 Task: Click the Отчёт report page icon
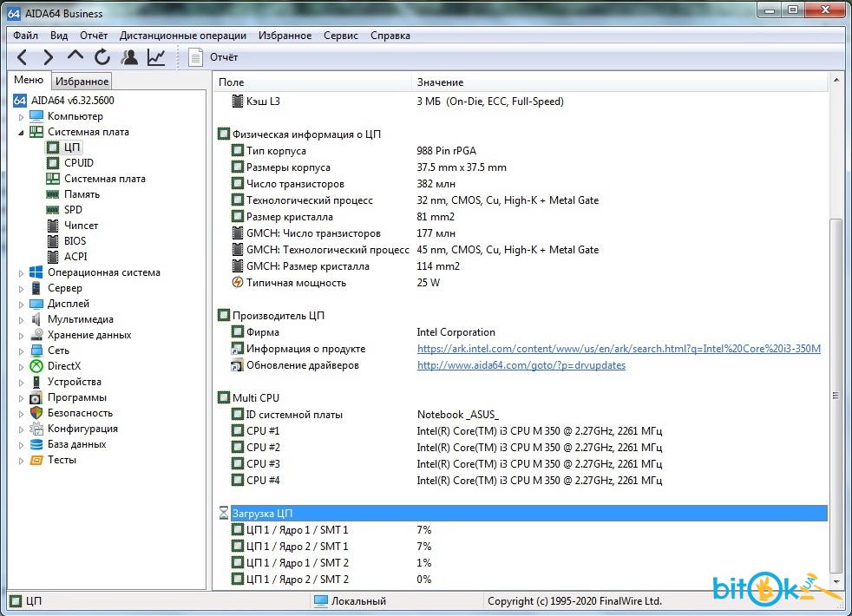click(195, 57)
